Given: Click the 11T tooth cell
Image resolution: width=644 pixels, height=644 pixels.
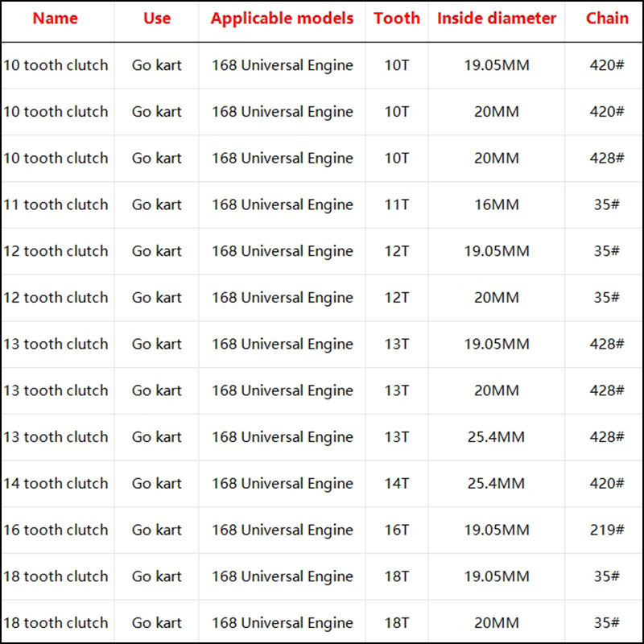Looking at the screenshot, I should [397, 204].
